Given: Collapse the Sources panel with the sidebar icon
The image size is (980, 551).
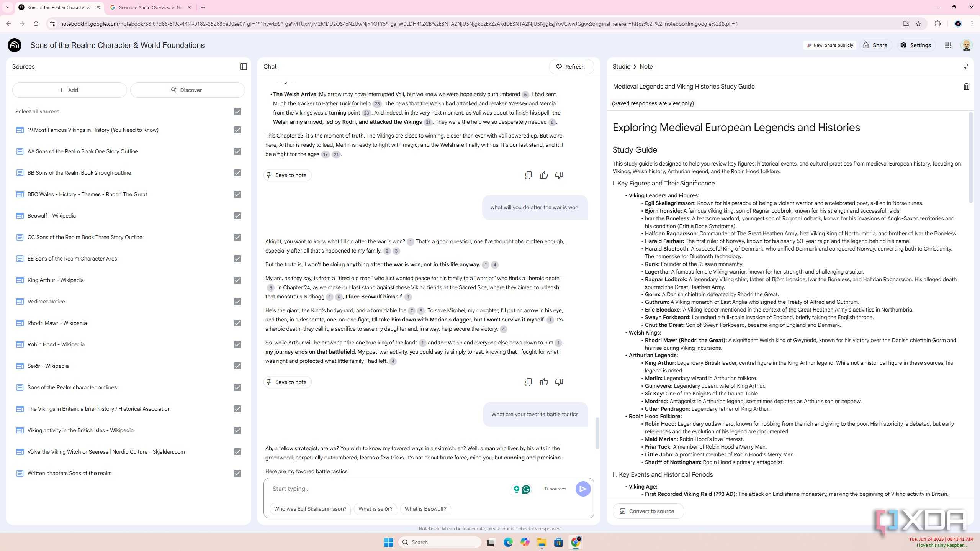Looking at the screenshot, I should pos(244,67).
